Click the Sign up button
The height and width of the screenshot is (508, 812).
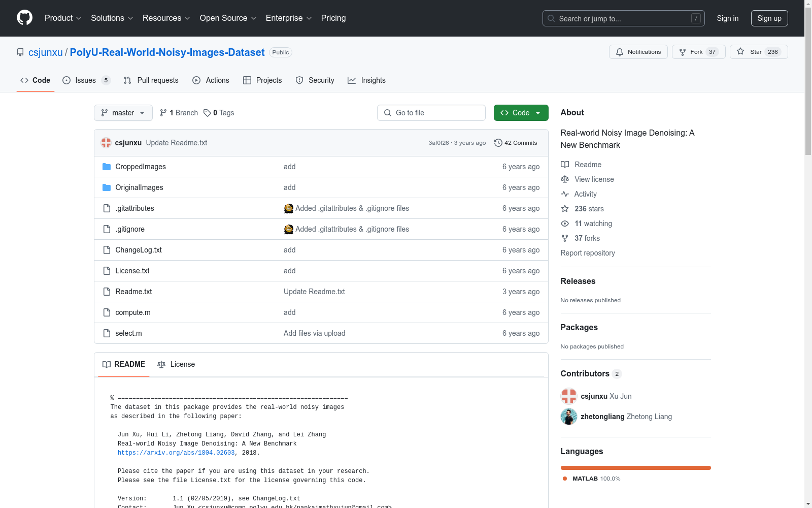coord(769,18)
